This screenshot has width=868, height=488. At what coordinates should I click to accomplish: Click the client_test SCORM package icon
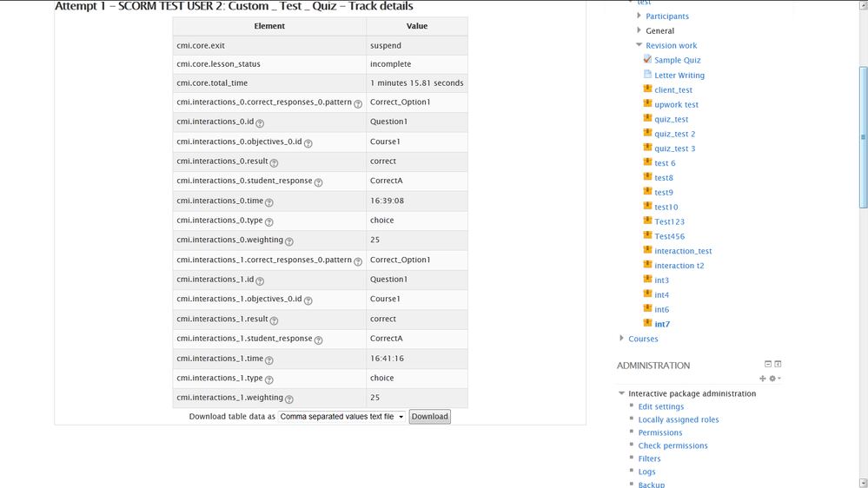tap(647, 89)
